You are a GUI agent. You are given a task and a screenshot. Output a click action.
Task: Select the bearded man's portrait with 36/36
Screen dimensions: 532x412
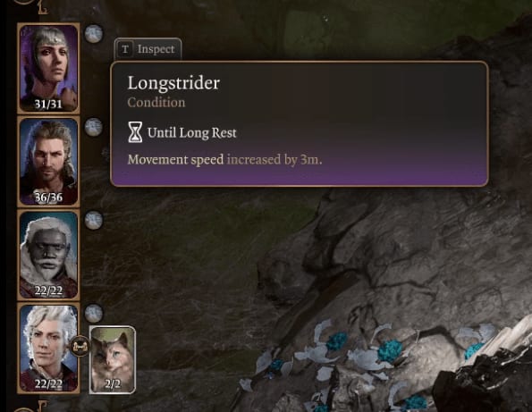coord(48,162)
